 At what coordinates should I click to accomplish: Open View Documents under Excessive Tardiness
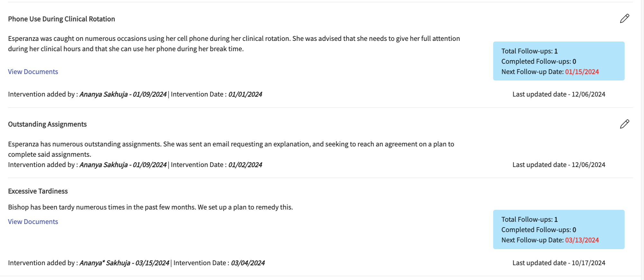pos(33,222)
